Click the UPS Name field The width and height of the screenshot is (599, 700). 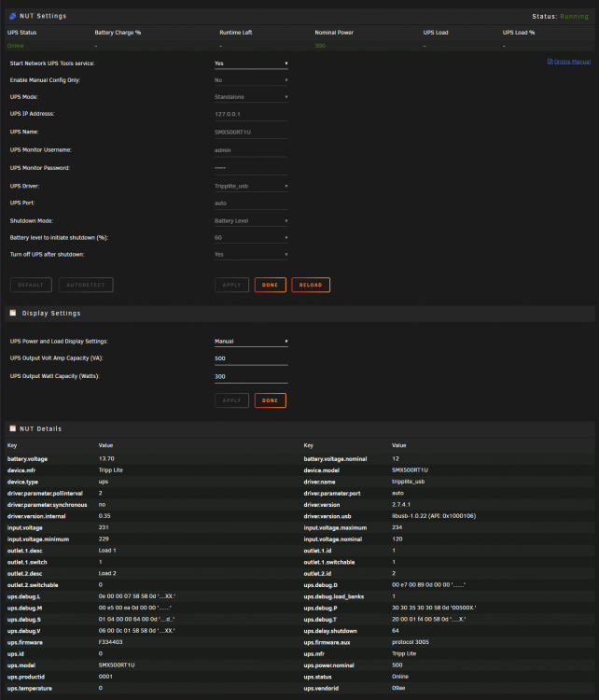pos(251,133)
